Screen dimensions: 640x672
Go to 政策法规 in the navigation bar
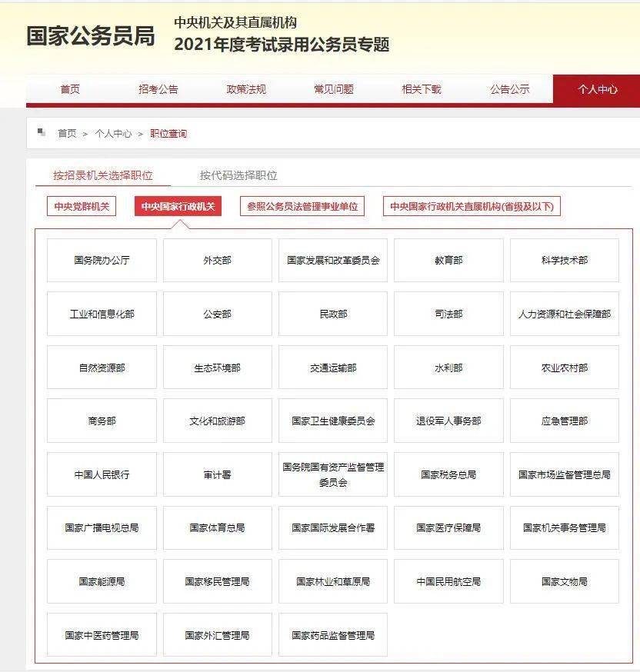(246, 89)
